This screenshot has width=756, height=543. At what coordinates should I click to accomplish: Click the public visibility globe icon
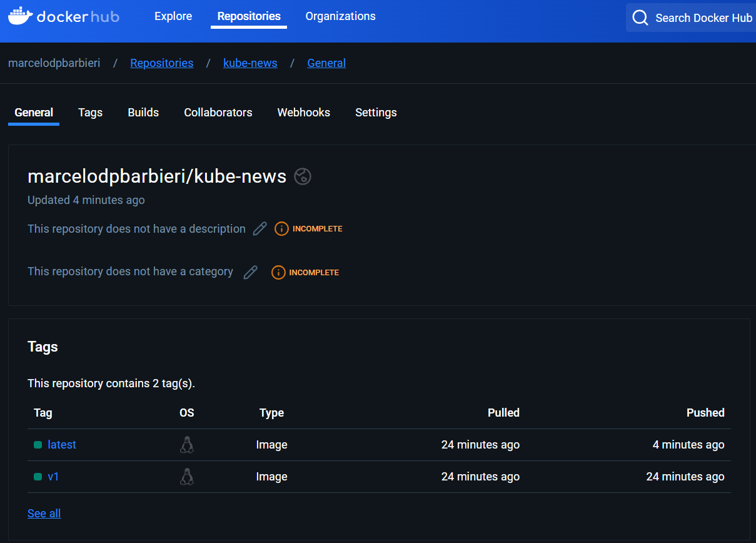tap(303, 177)
